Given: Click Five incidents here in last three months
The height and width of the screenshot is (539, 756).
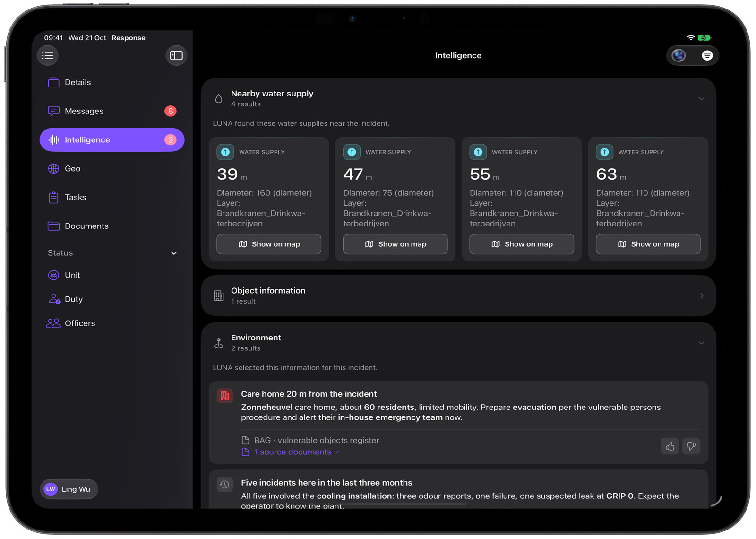Looking at the screenshot, I should click(x=326, y=483).
